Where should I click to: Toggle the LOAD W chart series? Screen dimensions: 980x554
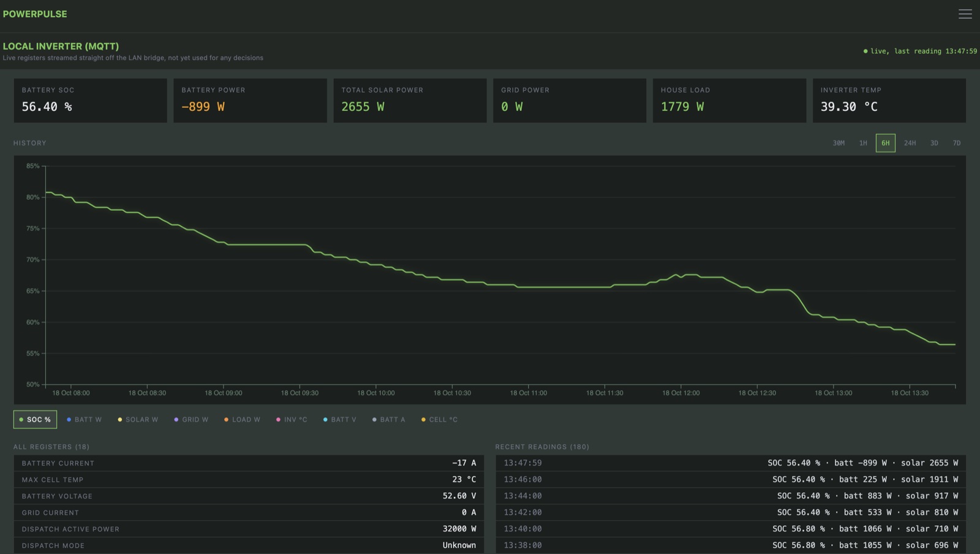242,420
